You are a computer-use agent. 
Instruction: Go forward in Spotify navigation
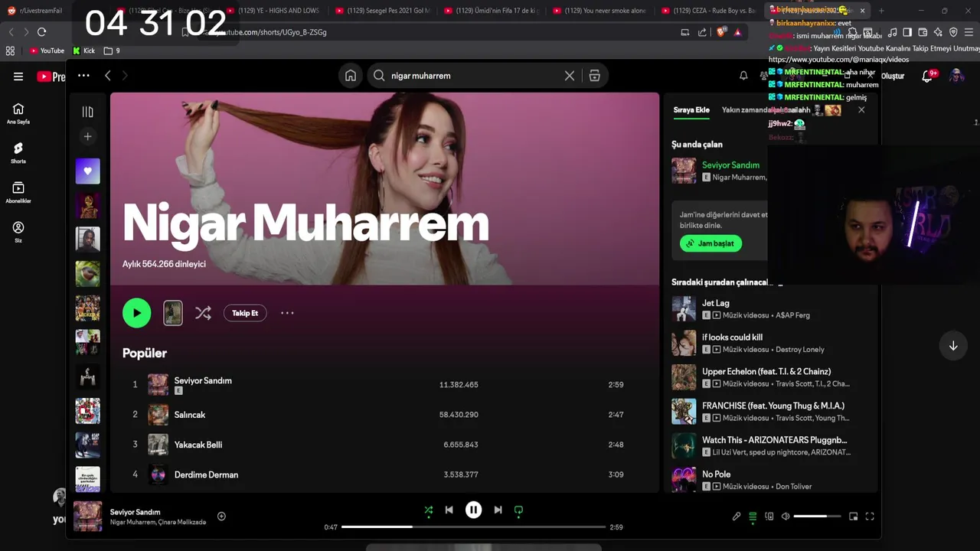[125, 76]
